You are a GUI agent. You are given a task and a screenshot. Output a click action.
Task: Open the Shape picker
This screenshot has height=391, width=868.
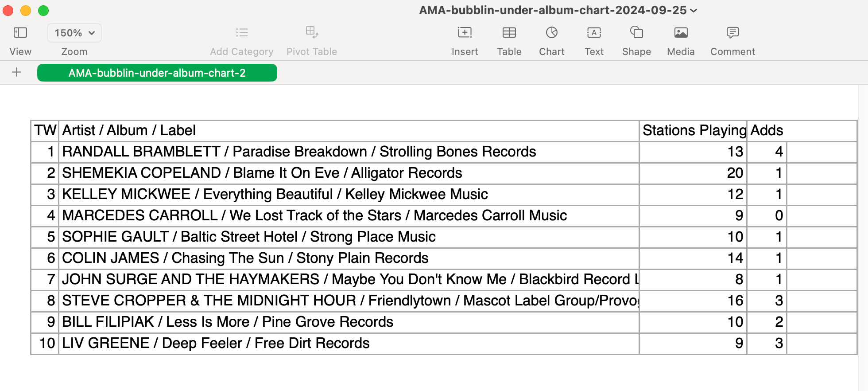pyautogui.click(x=636, y=33)
